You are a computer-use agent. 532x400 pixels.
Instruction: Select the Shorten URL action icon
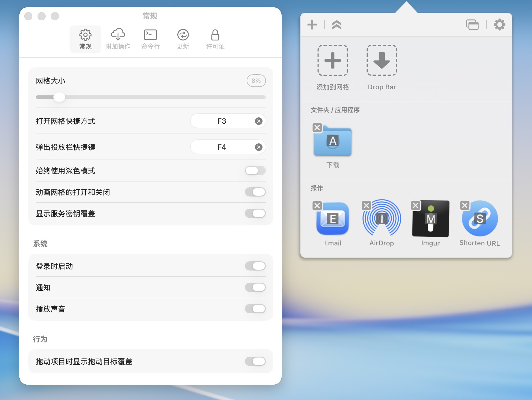[x=480, y=219]
